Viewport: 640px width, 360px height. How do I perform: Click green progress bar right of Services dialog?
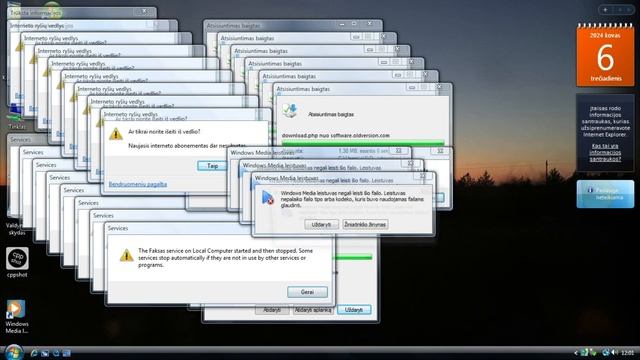pyautogui.click(x=354, y=257)
